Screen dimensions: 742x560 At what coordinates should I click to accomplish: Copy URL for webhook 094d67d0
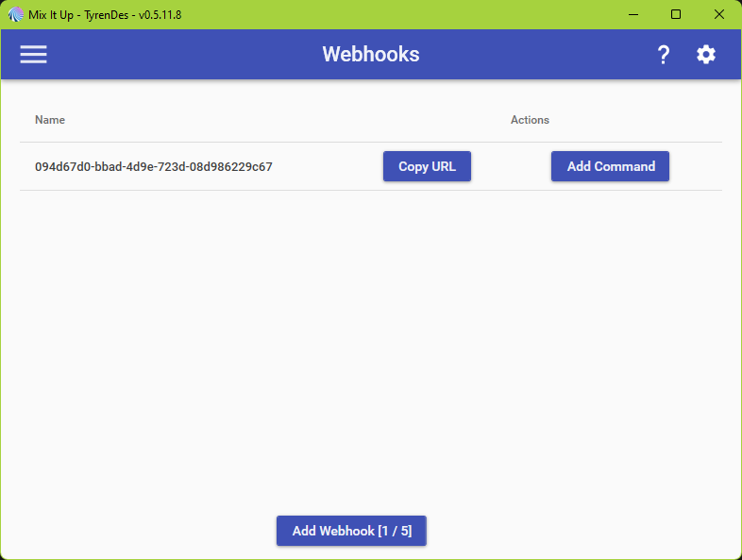tap(427, 166)
